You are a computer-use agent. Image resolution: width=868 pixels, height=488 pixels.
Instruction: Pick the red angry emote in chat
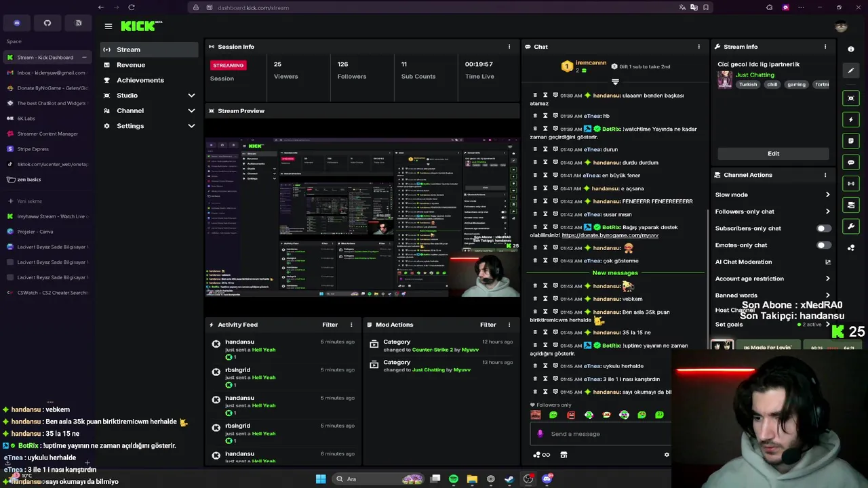tap(571, 415)
